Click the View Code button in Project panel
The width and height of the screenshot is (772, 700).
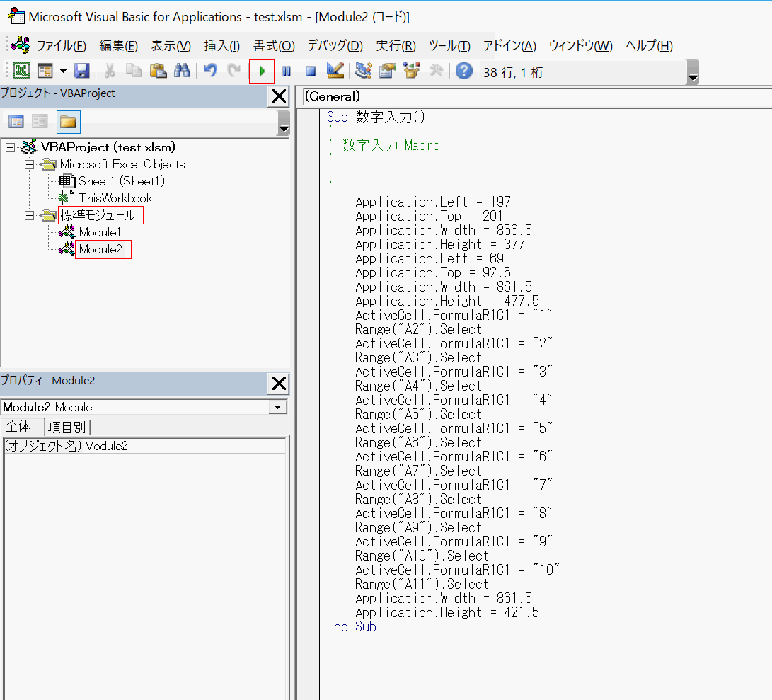16,122
